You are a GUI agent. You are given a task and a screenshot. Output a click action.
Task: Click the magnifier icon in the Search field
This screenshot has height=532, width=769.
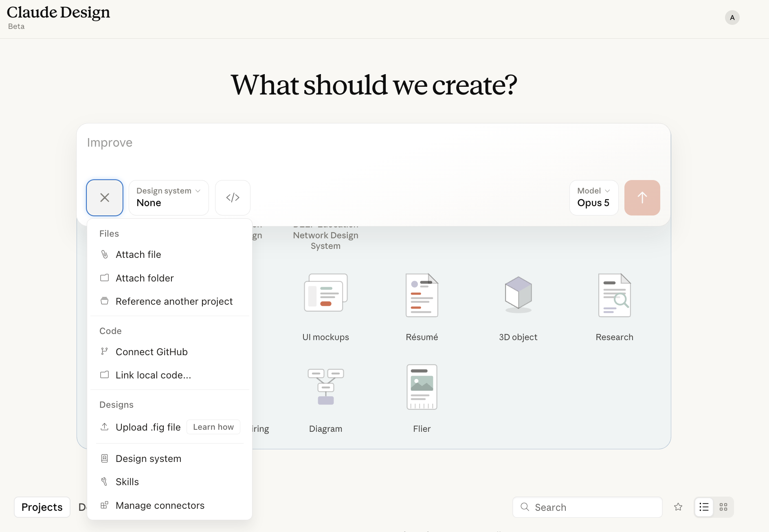pyautogui.click(x=525, y=507)
